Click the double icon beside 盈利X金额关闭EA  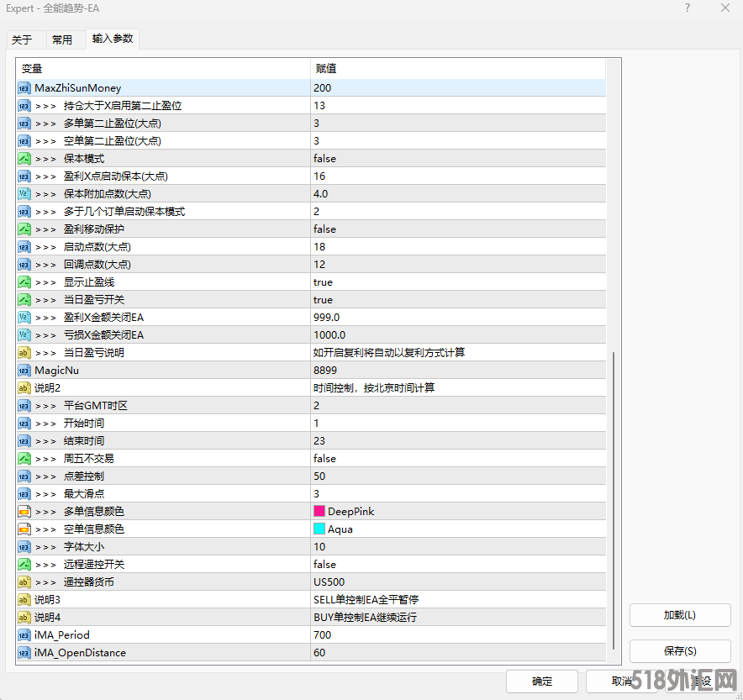point(24,318)
